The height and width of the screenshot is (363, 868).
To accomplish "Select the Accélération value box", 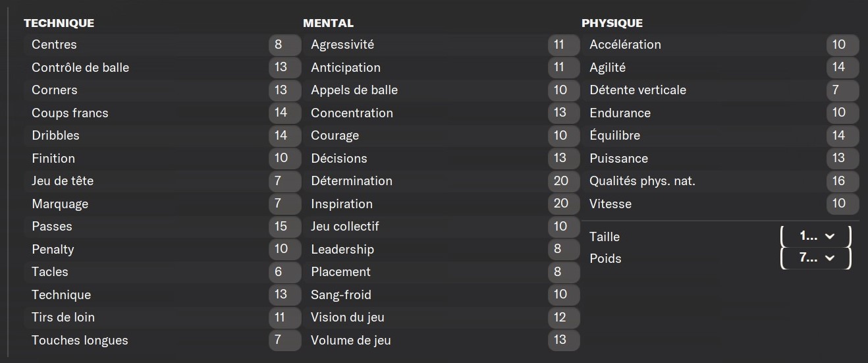I will [x=842, y=45].
